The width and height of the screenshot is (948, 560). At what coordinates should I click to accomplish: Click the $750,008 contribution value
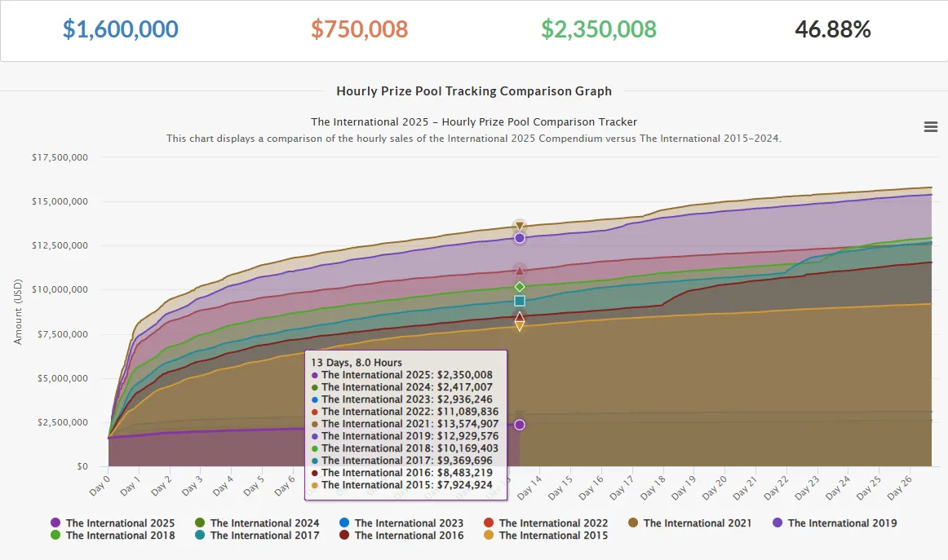(359, 29)
